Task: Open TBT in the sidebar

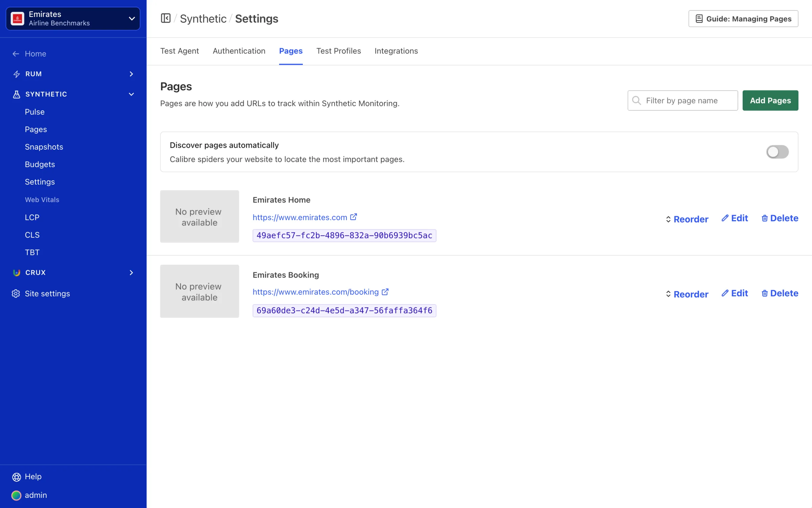Action: [32, 252]
